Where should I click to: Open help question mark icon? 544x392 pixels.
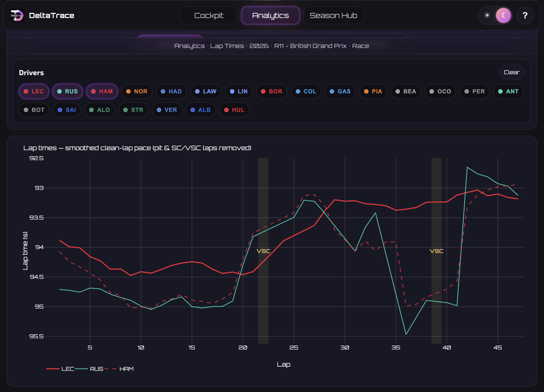525,16
